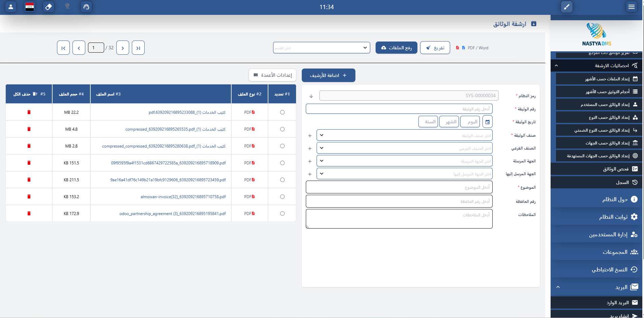644x318 pixels.
Task: Click the headset support icon
Action: (86, 7)
